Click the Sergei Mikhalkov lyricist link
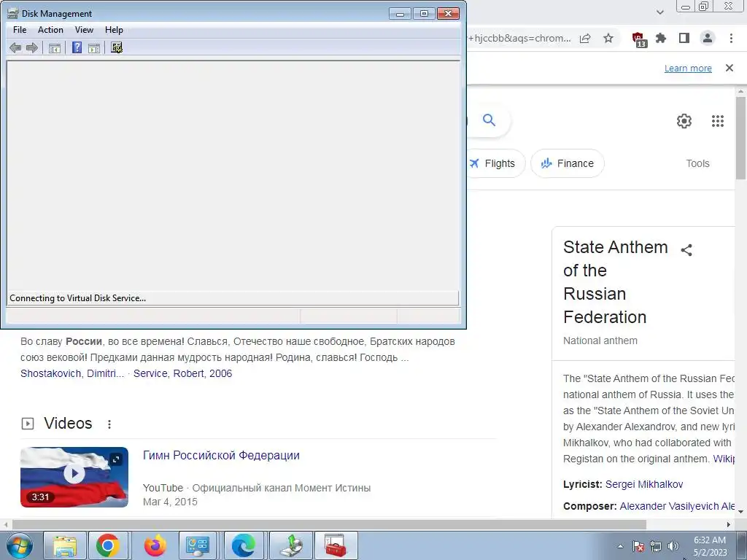 (x=644, y=484)
